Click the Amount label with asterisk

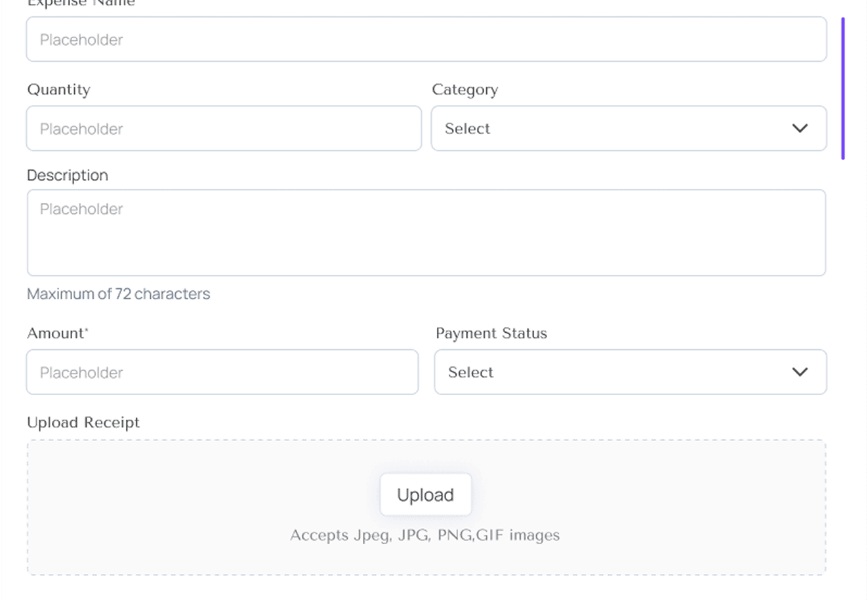[56, 333]
